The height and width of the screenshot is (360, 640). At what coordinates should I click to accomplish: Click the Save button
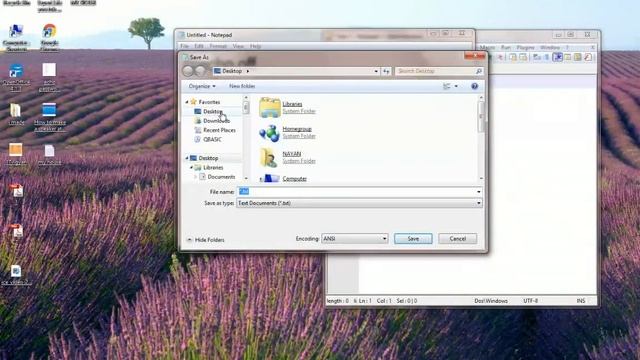coord(413,239)
